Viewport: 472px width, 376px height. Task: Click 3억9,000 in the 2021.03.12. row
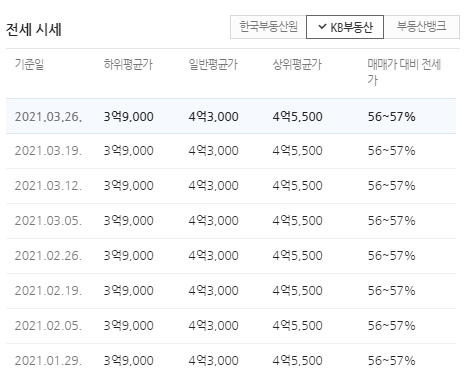[129, 186]
